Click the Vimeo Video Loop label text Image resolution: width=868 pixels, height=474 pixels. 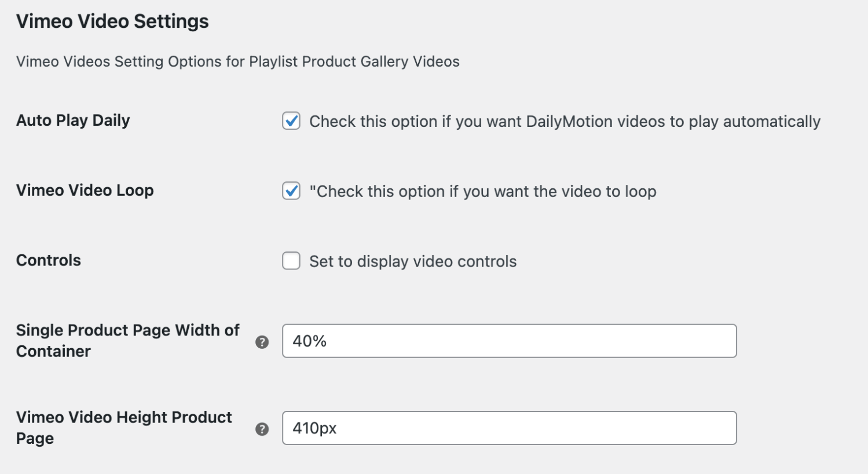(85, 191)
